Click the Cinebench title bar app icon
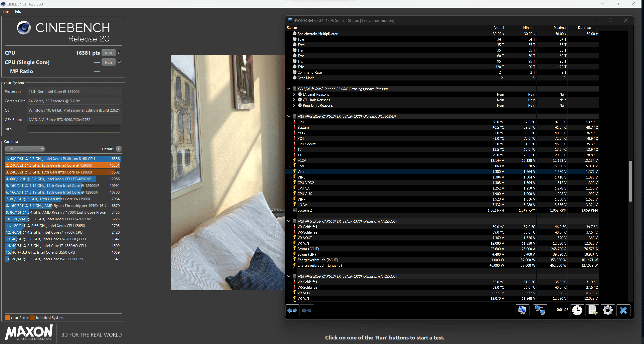Viewport: 644px width, 344px height. coord(3,4)
